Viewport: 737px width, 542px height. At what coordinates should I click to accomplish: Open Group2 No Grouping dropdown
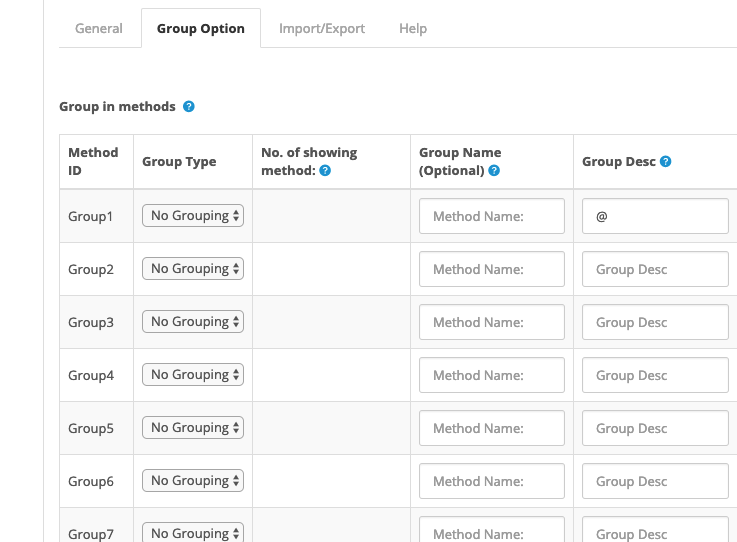pyautogui.click(x=193, y=268)
